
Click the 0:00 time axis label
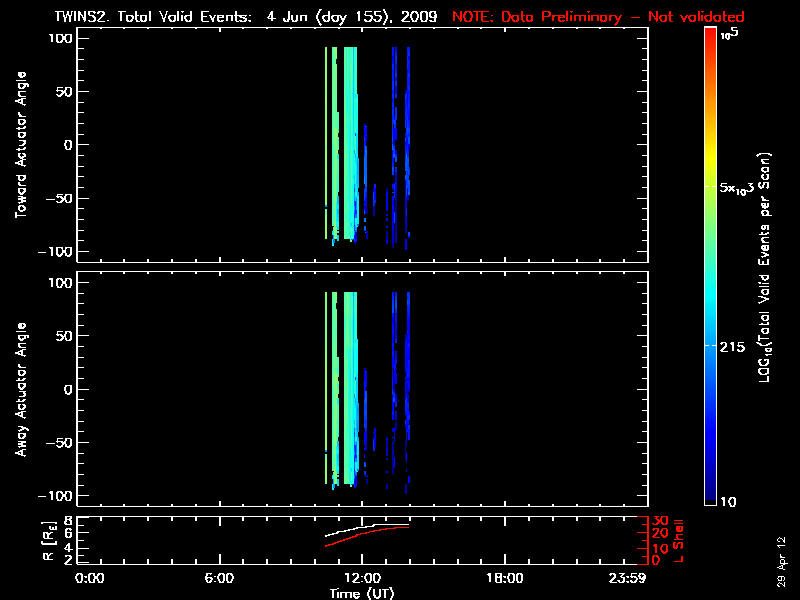(90, 579)
